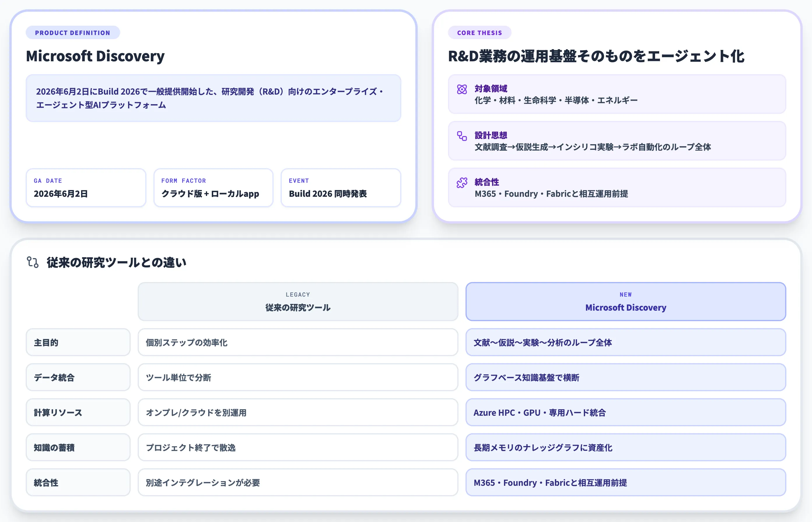The width and height of the screenshot is (812, 522).
Task: Click the 長期メモリのナレッジグラフに資産化 cell
Action: point(626,448)
